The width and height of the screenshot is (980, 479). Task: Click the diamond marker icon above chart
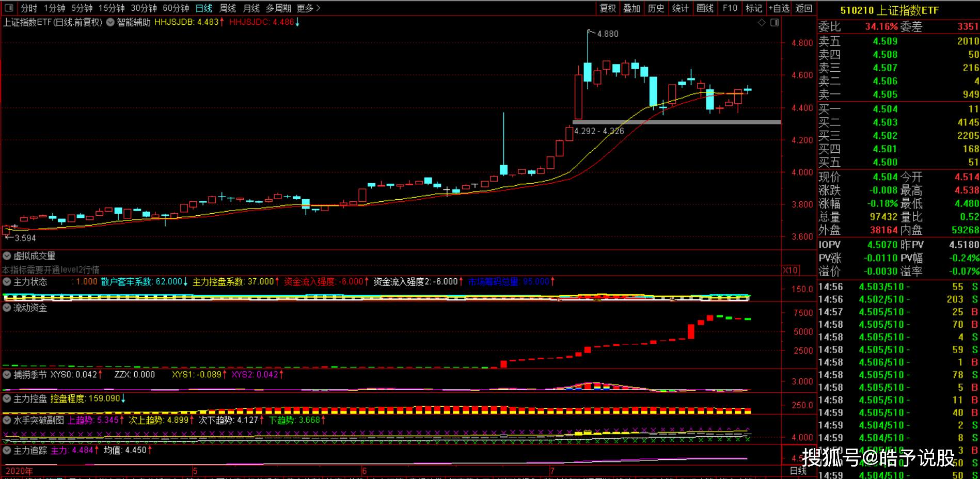tap(761, 23)
